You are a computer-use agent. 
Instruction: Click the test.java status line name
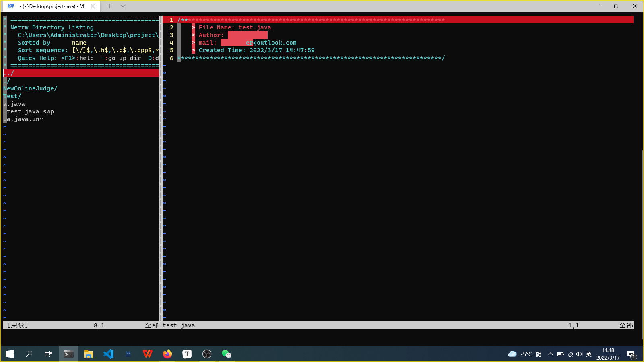tap(179, 325)
